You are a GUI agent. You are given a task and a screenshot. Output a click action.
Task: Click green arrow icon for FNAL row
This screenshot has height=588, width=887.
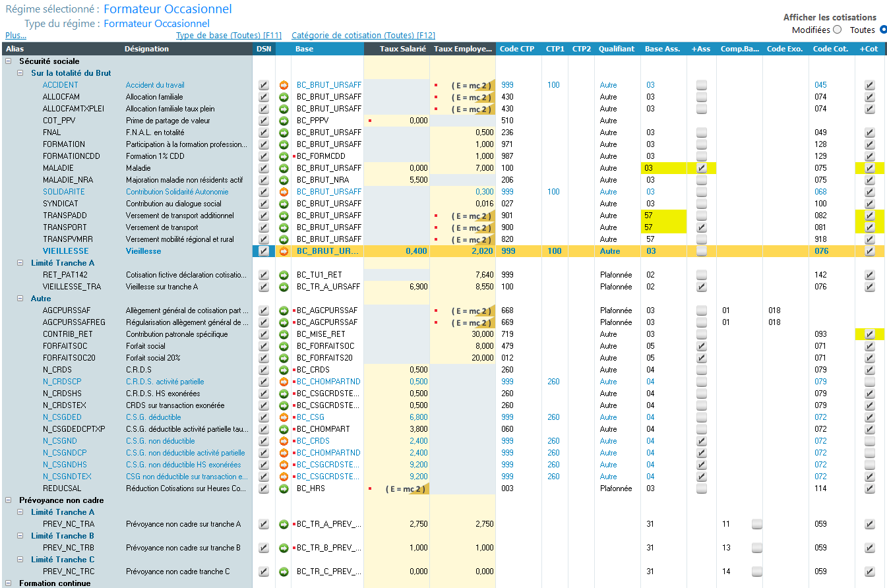[x=284, y=132]
